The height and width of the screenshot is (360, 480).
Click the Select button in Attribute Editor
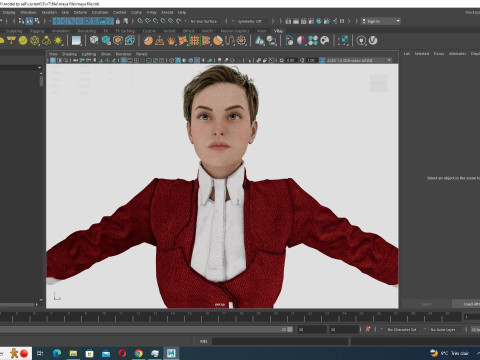tap(426, 304)
